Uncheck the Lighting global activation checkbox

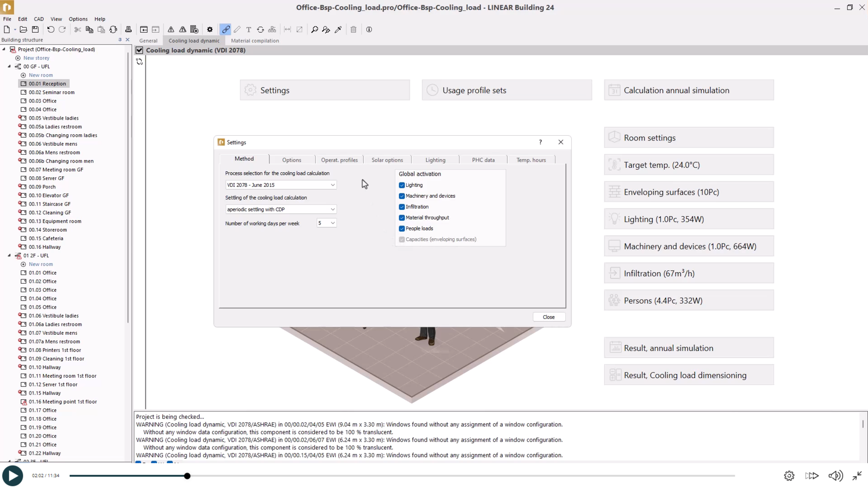(402, 185)
